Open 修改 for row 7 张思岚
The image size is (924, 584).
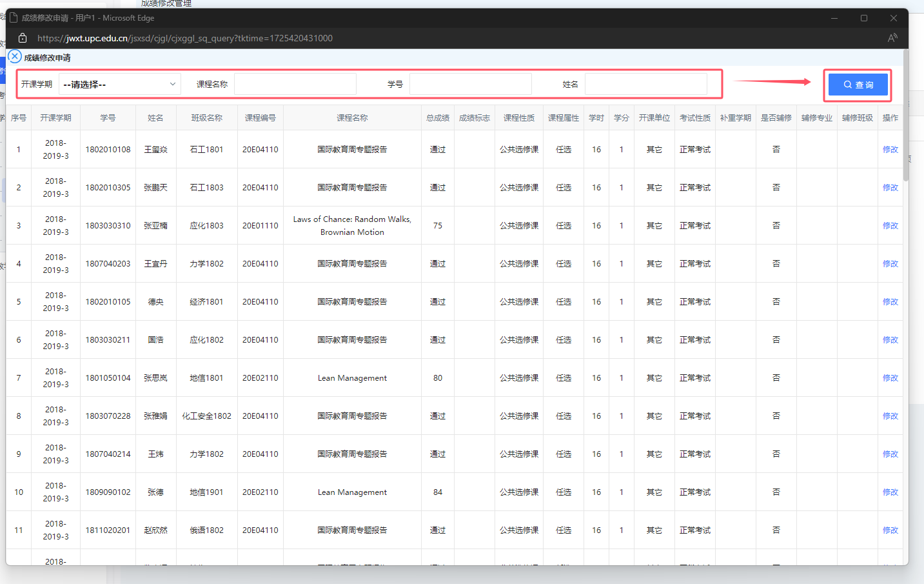[890, 378]
